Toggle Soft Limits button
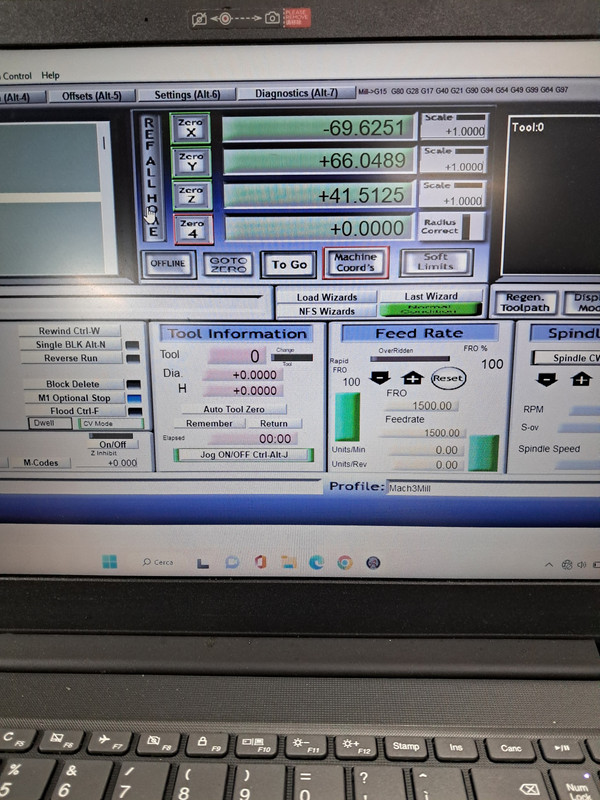This screenshot has height=800, width=600. (x=436, y=262)
